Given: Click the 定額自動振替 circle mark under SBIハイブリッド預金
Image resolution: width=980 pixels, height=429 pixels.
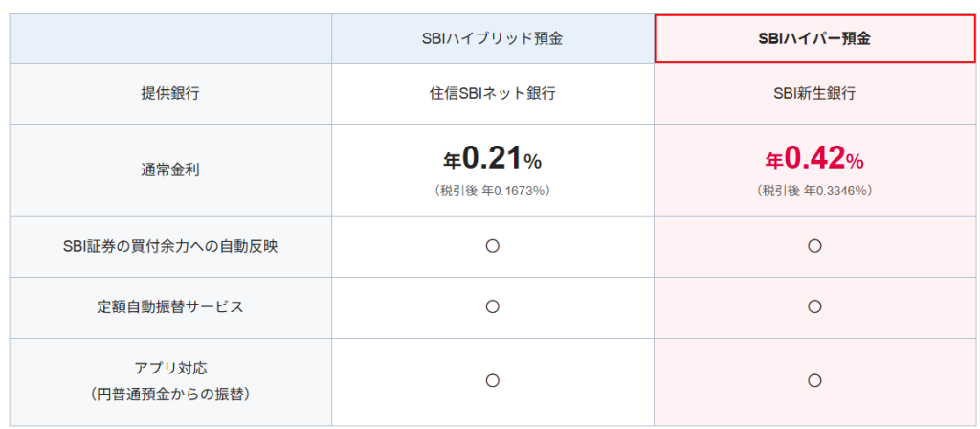Looking at the screenshot, I should (492, 307).
